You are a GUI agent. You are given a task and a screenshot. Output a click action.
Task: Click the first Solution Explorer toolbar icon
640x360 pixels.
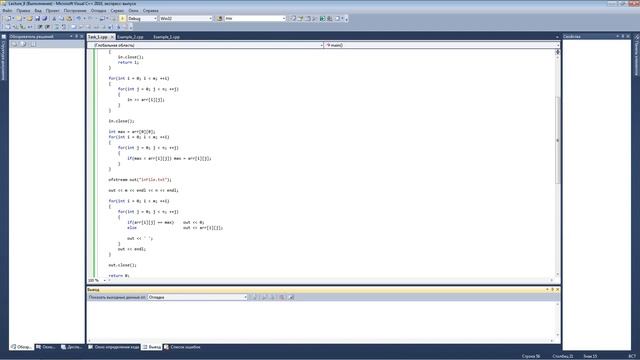point(14,44)
